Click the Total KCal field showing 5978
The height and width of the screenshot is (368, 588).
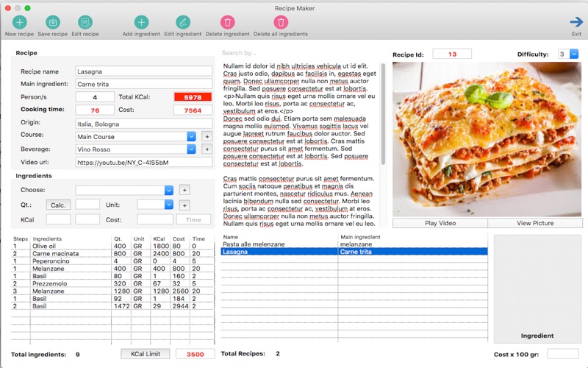coord(193,97)
